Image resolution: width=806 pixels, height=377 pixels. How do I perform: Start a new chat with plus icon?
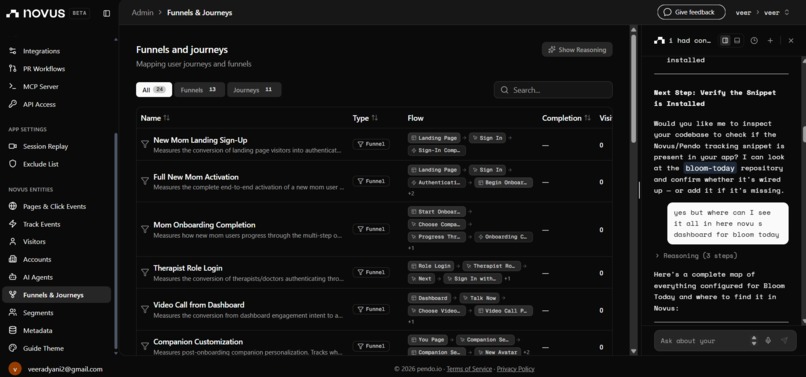tap(770, 41)
